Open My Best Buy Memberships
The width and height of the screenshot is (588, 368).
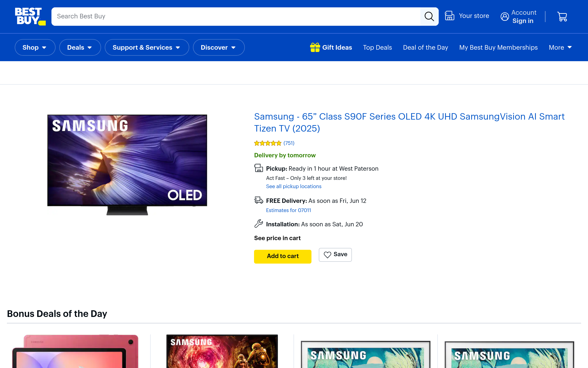pos(498,47)
